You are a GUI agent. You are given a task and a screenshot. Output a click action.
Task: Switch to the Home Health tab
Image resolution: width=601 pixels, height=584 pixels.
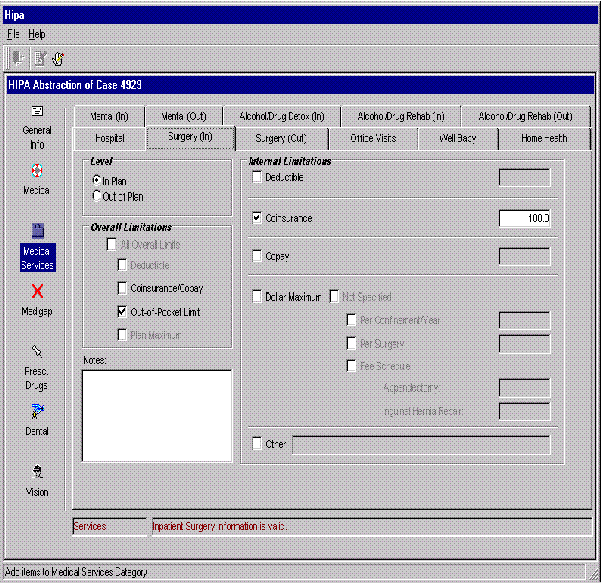pos(543,138)
